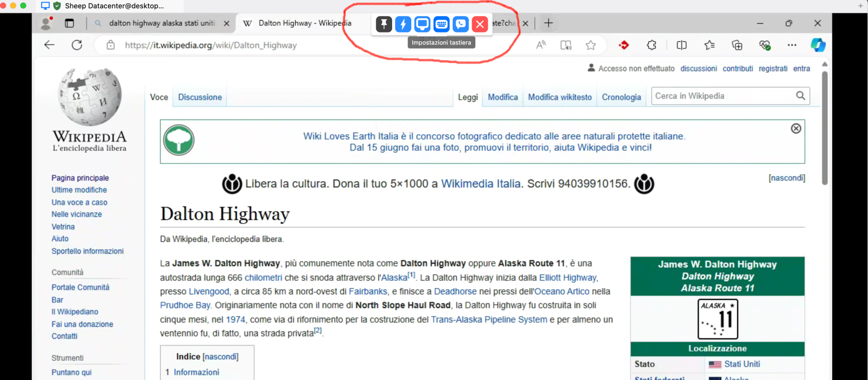868x380 pixels.
Task: Open the Stati Uniti infobox link
Action: coord(742,364)
